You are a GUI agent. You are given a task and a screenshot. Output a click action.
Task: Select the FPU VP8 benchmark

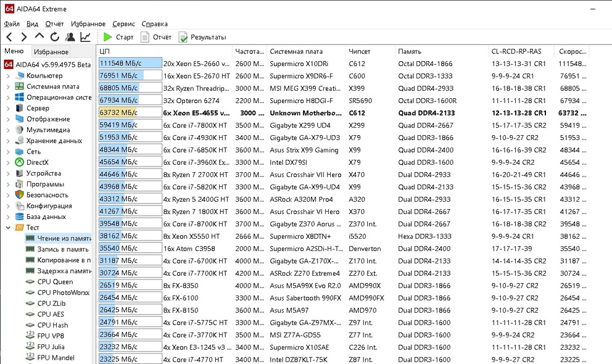point(45,336)
